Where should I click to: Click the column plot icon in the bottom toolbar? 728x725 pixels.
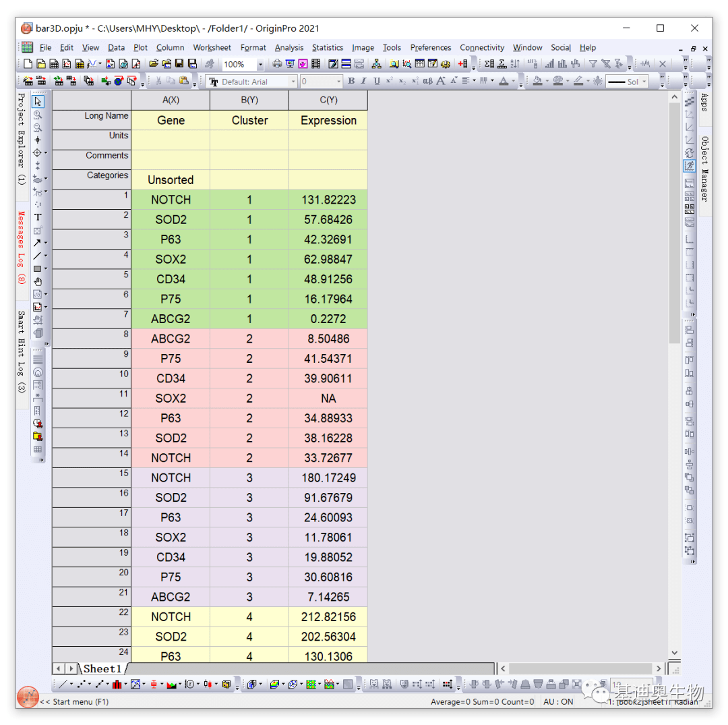[117, 684]
